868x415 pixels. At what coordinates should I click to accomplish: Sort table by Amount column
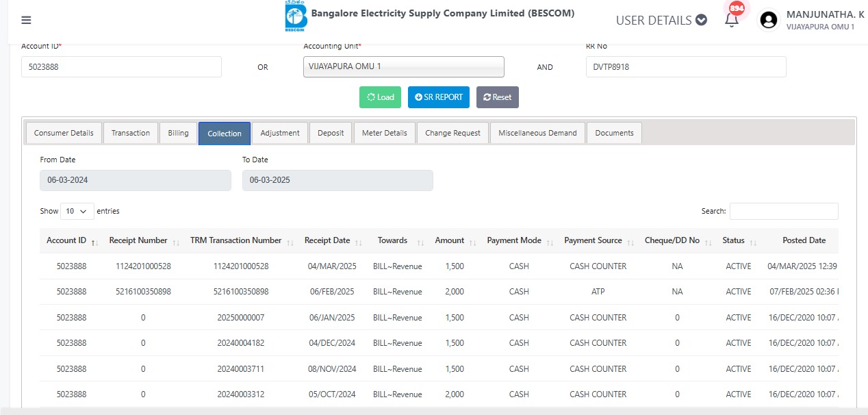[455, 241]
